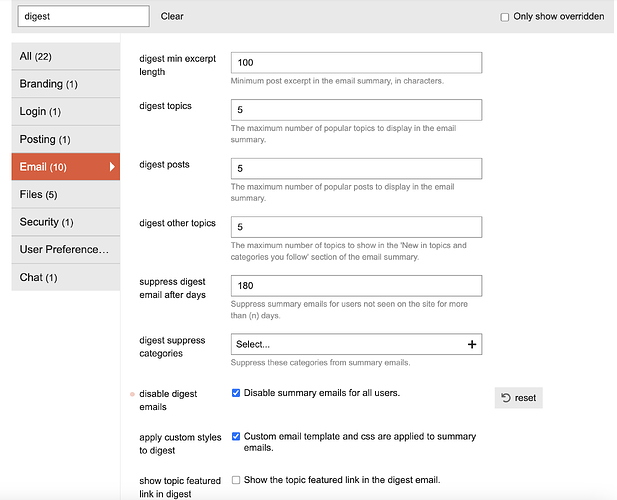Click the 'digest topics' setting label
This screenshot has height=500, width=617.
pyautogui.click(x=165, y=106)
